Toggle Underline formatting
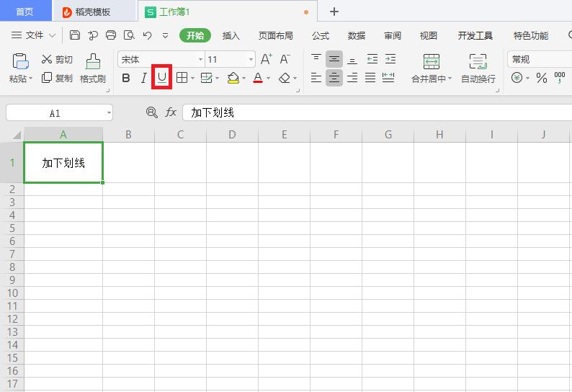 coord(161,77)
